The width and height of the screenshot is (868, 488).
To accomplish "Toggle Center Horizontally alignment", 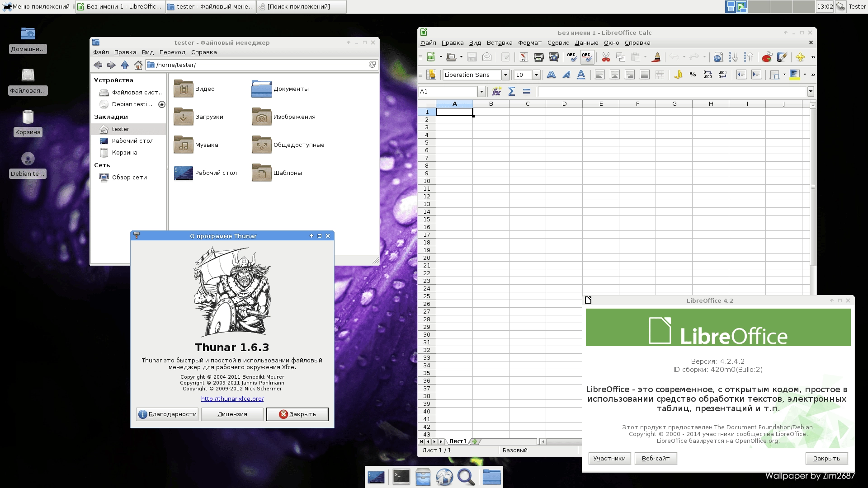I will tap(614, 75).
